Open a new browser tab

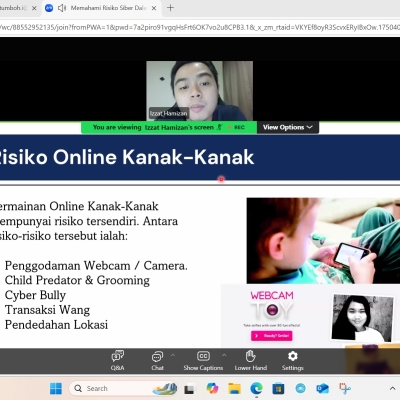(x=170, y=8)
